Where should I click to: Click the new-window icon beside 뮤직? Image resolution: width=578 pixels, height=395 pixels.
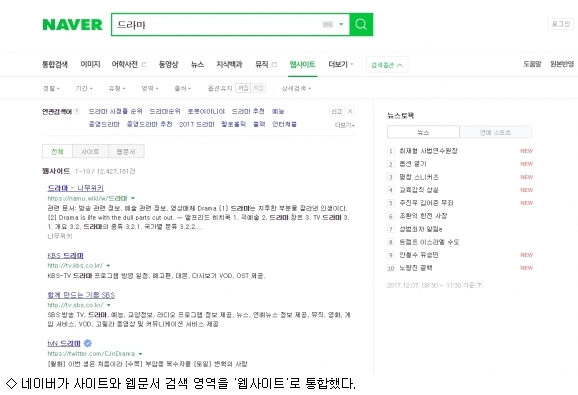[274, 65]
